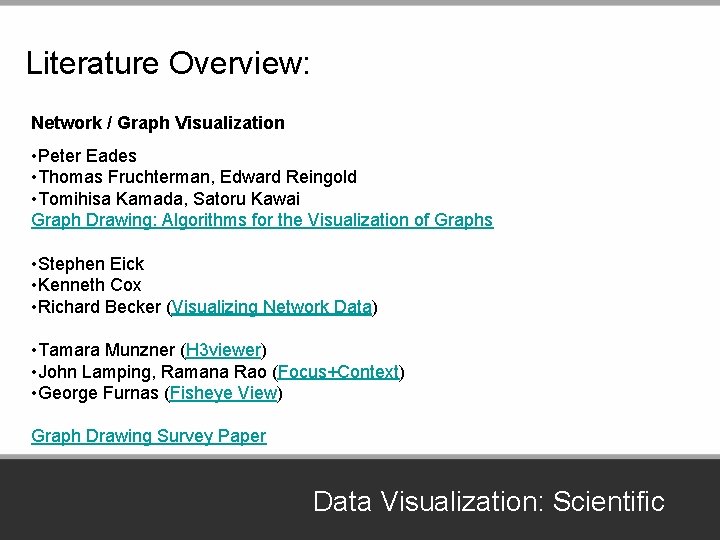Open the Graph Drawing: Algorithms for the Visualization of Graphs link

point(262,220)
